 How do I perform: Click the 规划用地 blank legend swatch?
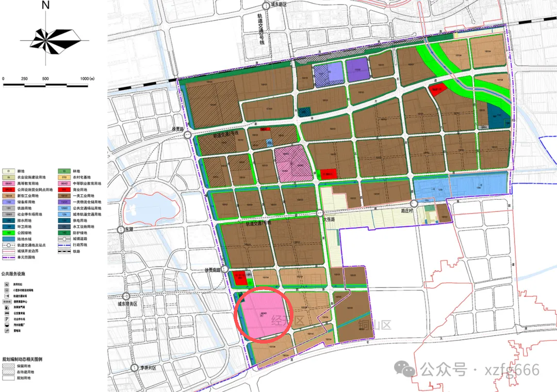pos(9,378)
